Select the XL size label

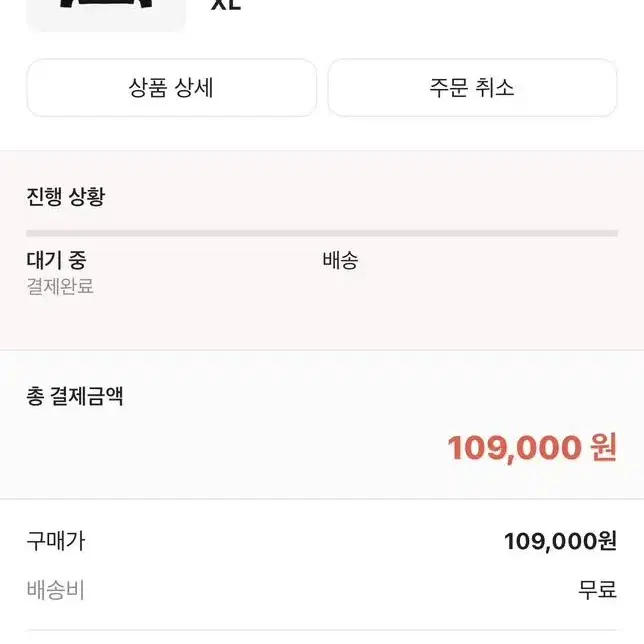pyautogui.click(x=225, y=4)
